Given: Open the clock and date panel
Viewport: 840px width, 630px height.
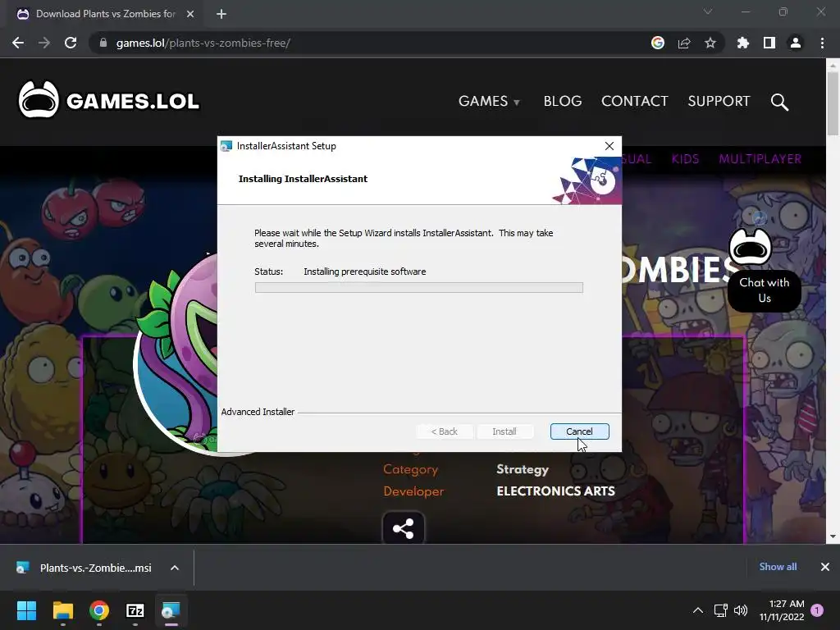Looking at the screenshot, I should [x=782, y=610].
